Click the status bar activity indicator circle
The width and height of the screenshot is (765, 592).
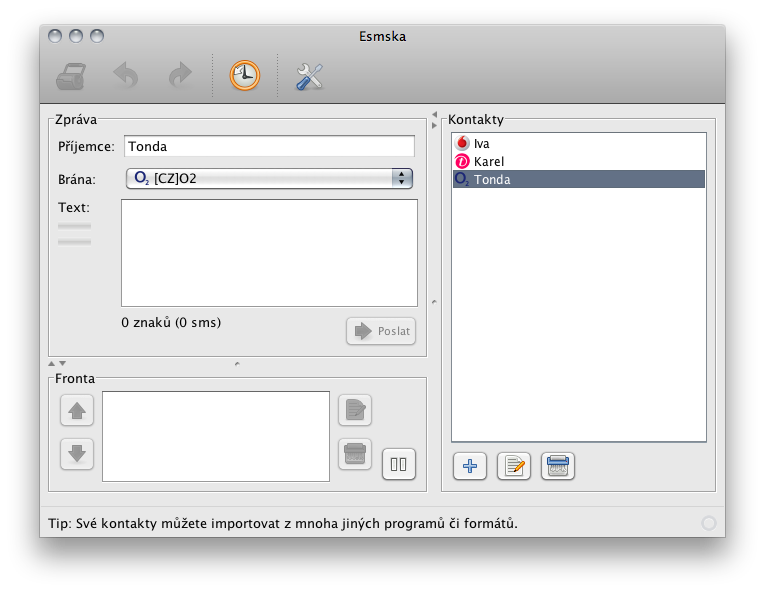tap(708, 523)
